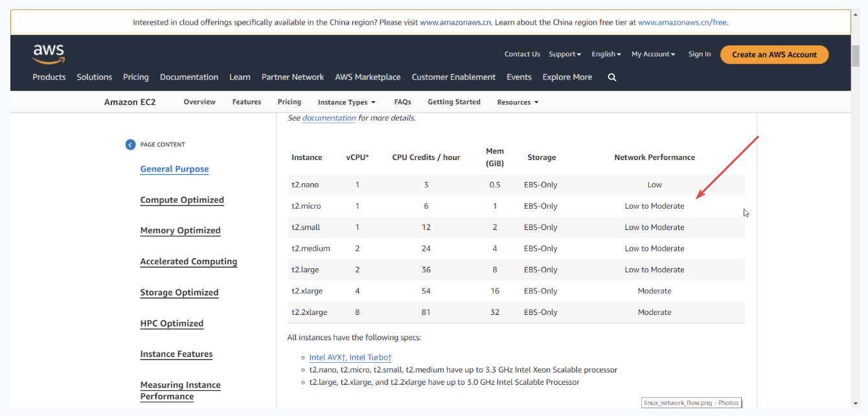The width and height of the screenshot is (868, 416).
Task: Follow the www.amazonaws.cn/free link
Action: click(x=683, y=22)
